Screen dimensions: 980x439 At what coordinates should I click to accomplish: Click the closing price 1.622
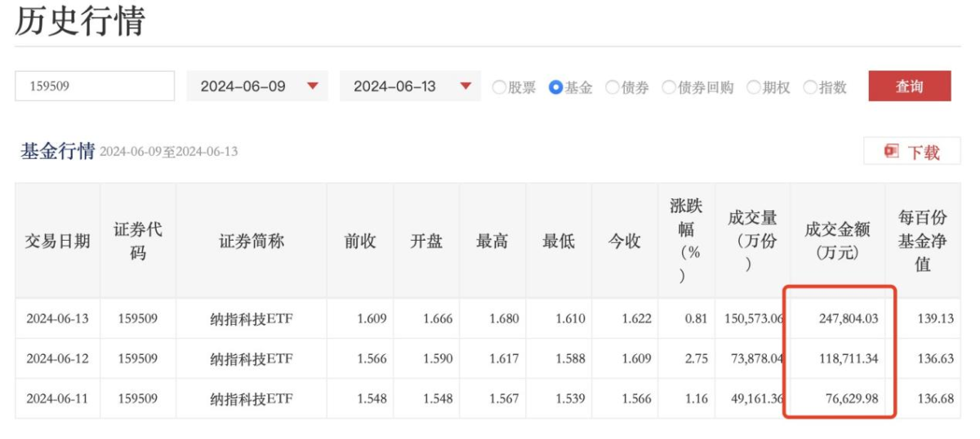(636, 319)
